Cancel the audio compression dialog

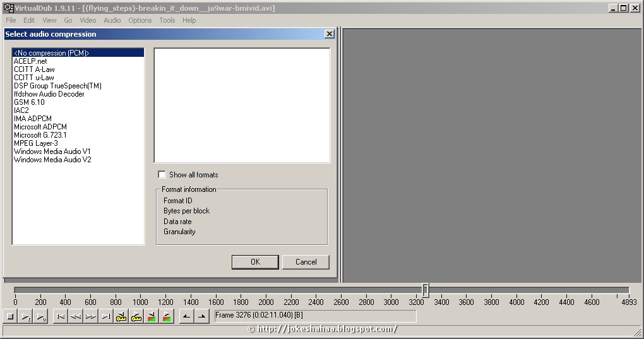click(x=306, y=262)
